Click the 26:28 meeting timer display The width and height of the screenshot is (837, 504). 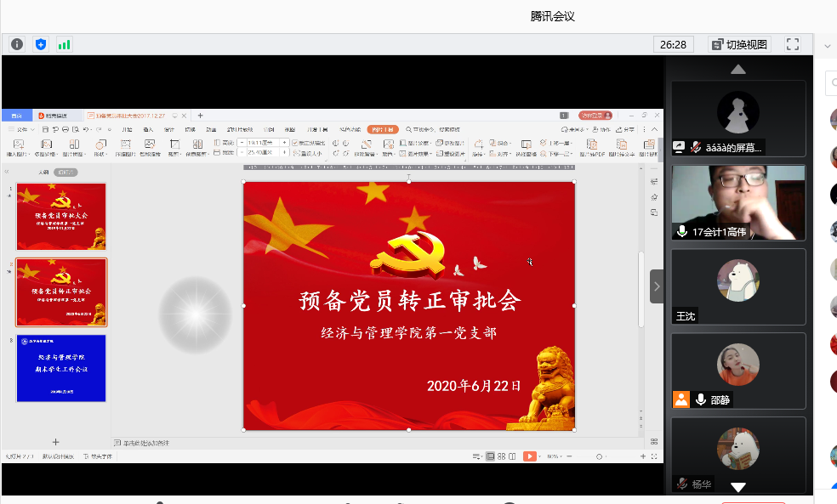[x=673, y=44]
